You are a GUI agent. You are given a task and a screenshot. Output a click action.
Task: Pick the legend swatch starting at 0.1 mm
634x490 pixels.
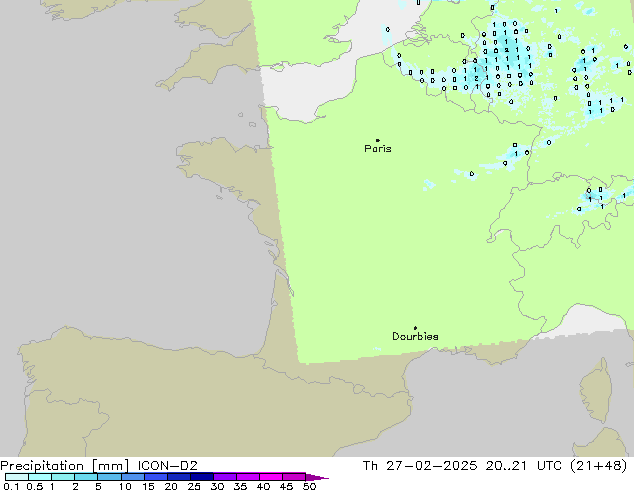[x=17, y=477]
